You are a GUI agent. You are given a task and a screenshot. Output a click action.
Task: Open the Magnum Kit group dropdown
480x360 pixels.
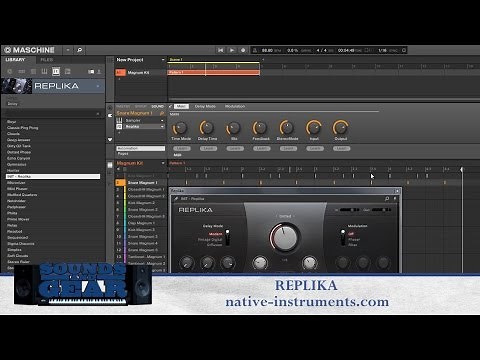pyautogui.click(x=163, y=163)
